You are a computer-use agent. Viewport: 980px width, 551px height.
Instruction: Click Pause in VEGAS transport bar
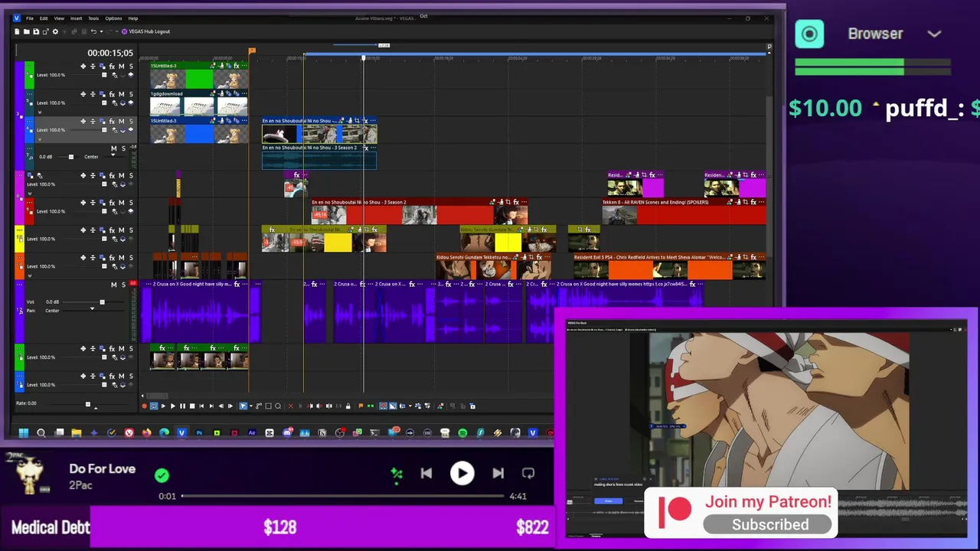[182, 406]
